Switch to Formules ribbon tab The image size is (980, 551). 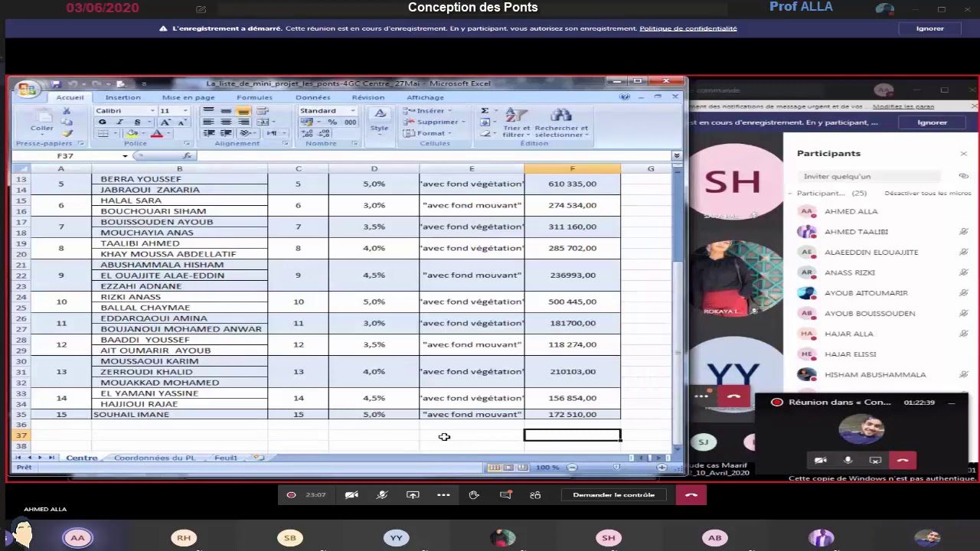tap(254, 97)
